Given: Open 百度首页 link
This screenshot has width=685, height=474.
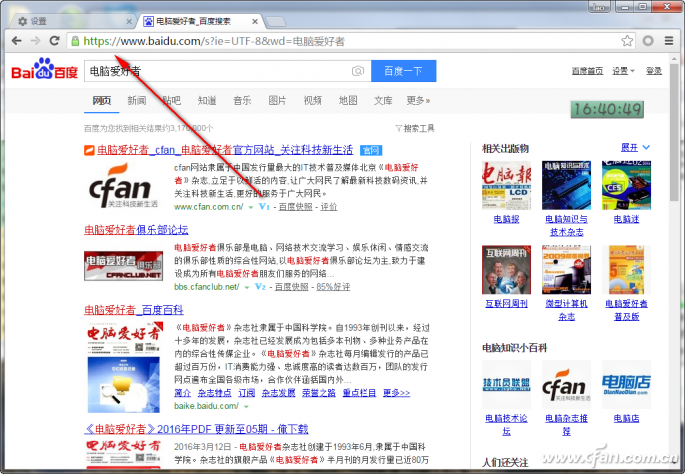Looking at the screenshot, I should (x=587, y=71).
